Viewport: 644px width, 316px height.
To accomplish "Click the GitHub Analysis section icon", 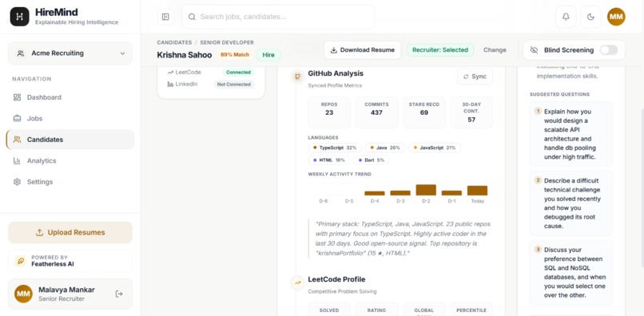I will (x=297, y=77).
